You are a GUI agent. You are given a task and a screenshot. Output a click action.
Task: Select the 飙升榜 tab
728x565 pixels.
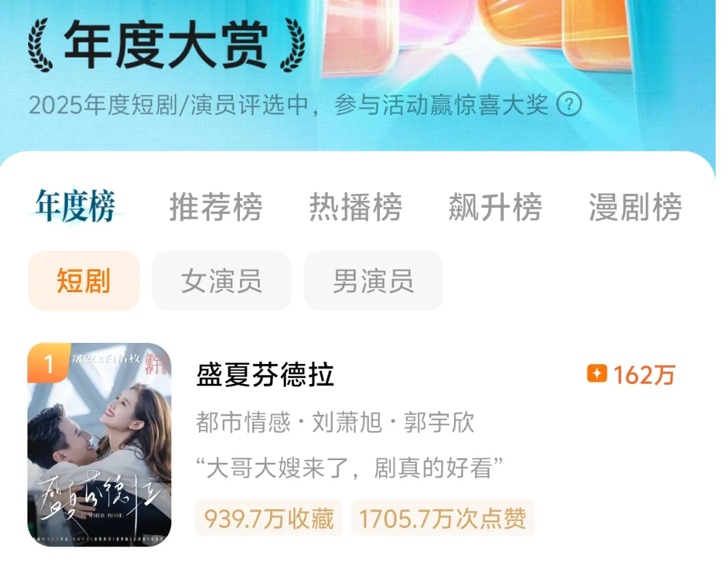click(496, 207)
